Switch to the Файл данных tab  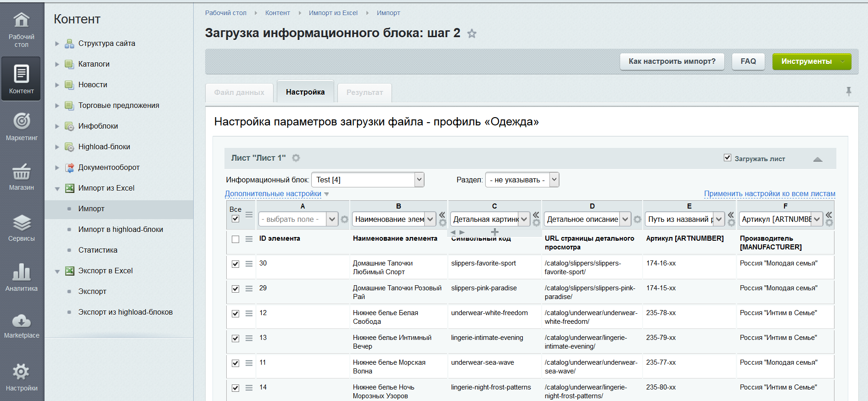(x=239, y=92)
